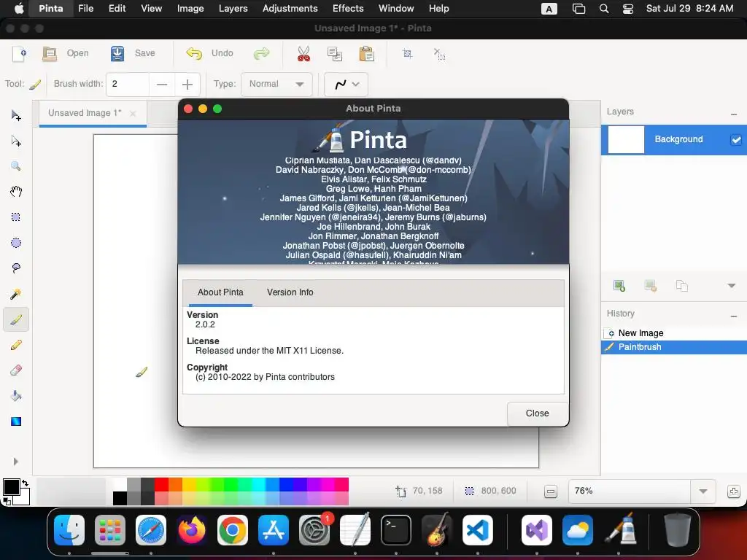
Task: Click zoom out minus button
Action: click(x=550, y=491)
